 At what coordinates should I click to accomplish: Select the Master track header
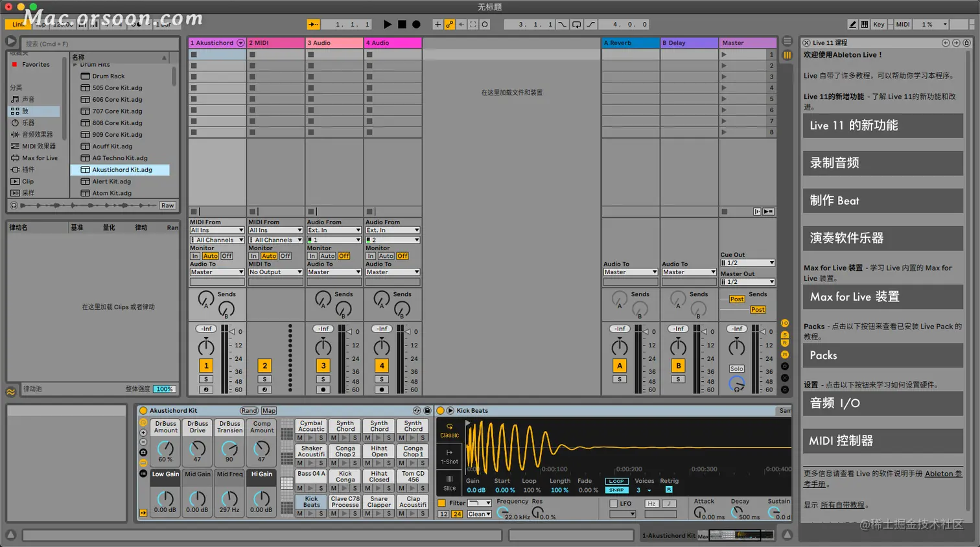tap(748, 43)
